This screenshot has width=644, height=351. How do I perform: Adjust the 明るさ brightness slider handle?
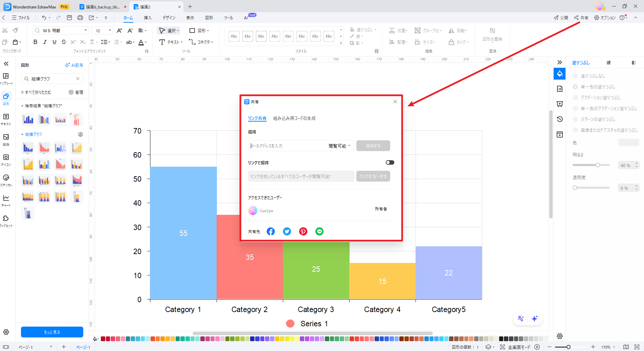pyautogui.click(x=598, y=165)
